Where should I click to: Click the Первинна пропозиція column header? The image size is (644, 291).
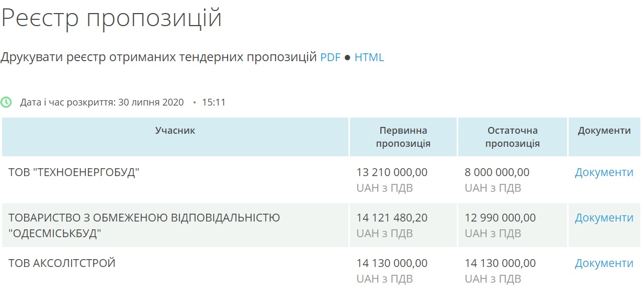(403, 137)
